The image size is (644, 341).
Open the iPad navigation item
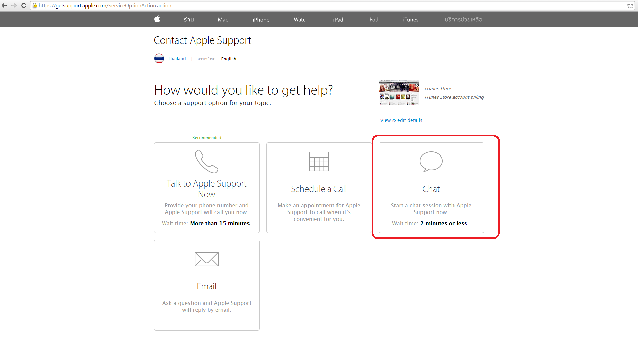coord(338,20)
